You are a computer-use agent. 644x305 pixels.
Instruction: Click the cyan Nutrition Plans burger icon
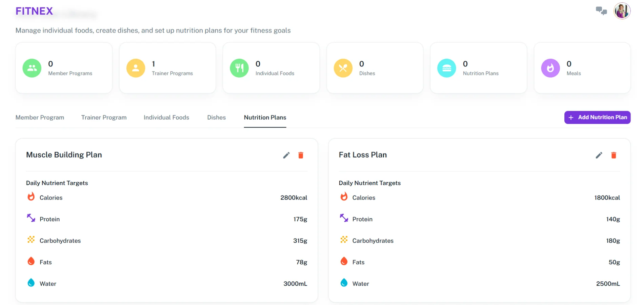[447, 68]
